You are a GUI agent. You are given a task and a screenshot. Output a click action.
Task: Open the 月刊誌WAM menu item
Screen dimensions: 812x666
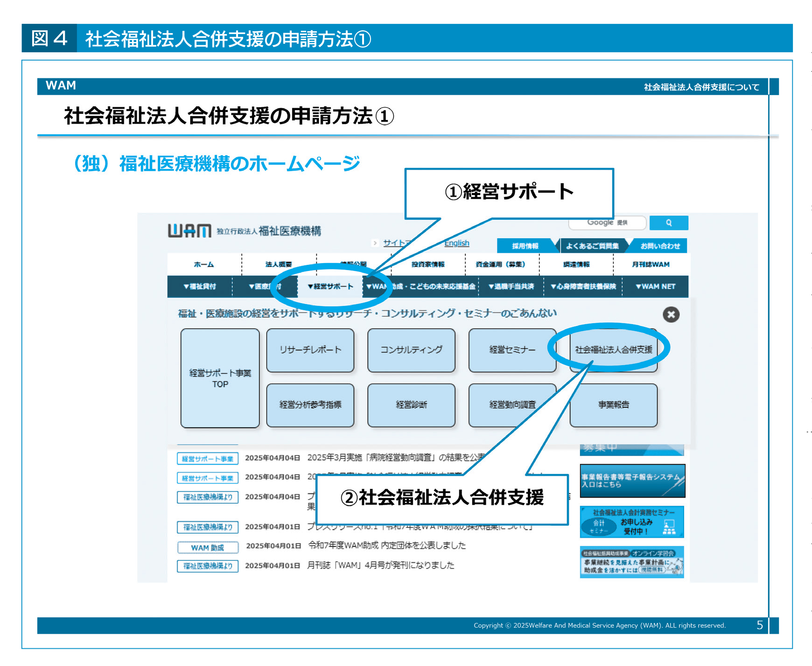pos(651,264)
